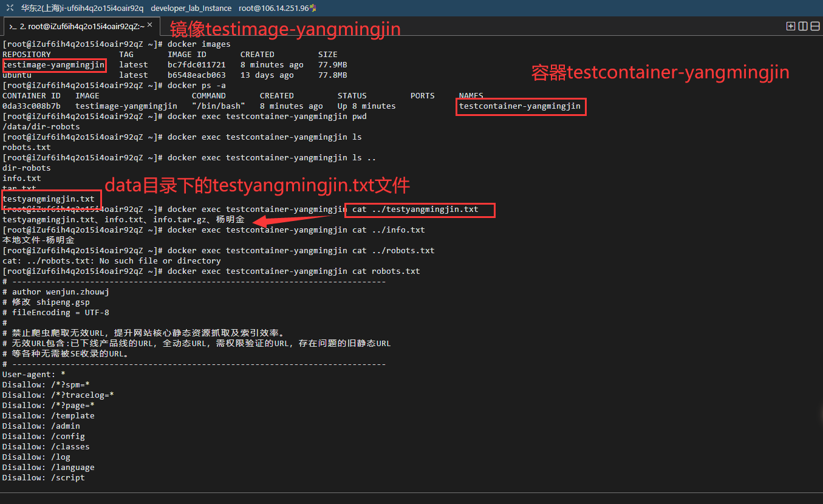The image size is (823, 504).
Task: Split the terminal into side-by-side columns
Action: pyautogui.click(x=803, y=26)
